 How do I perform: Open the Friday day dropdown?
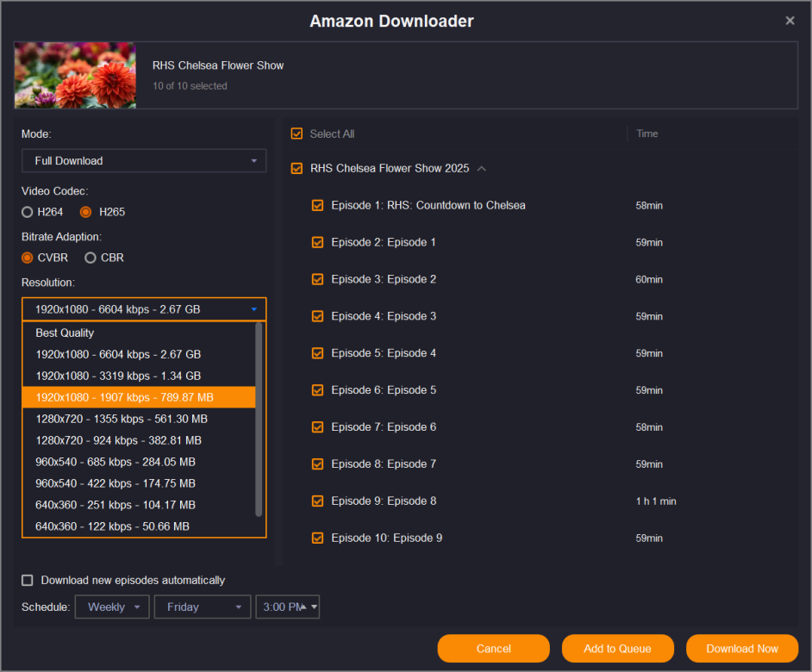coord(203,607)
